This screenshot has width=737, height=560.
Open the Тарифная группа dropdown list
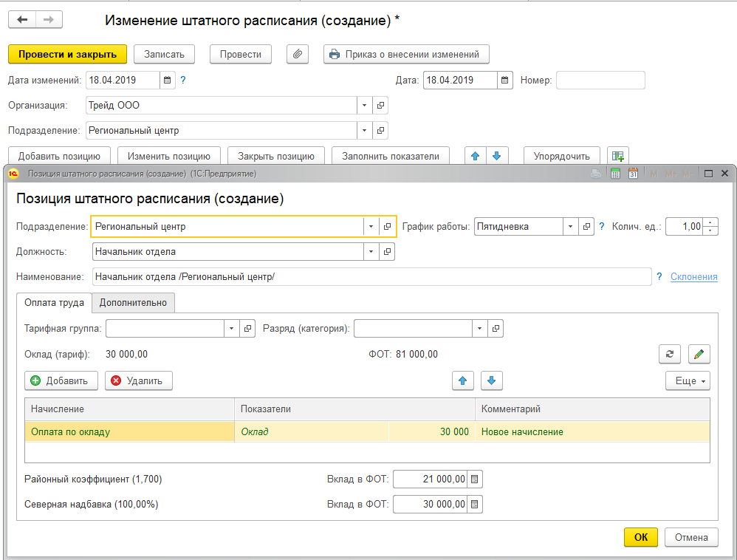point(232,328)
